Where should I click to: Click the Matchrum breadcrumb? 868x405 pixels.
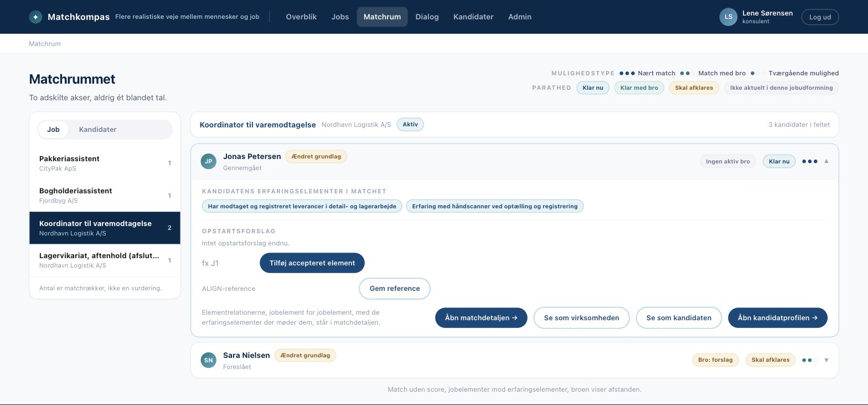click(x=45, y=44)
